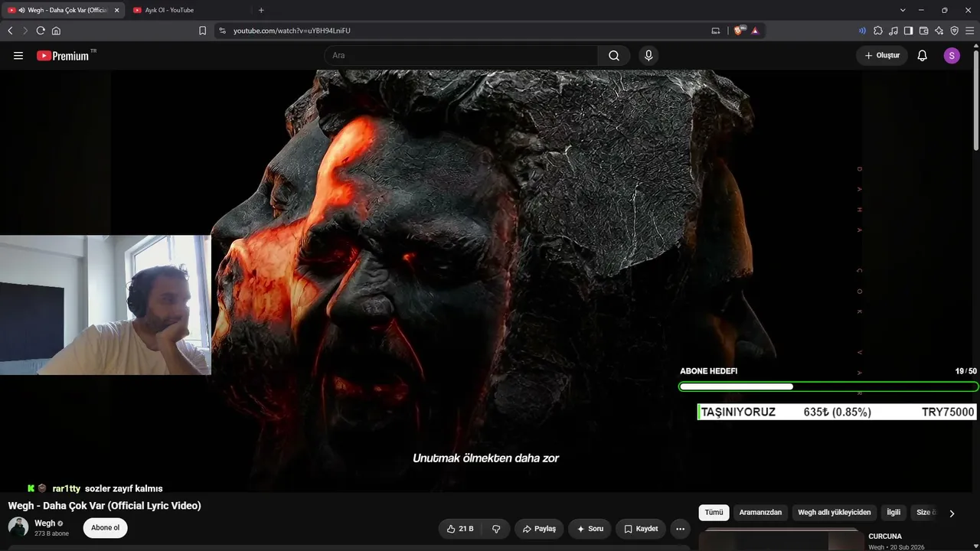Open the Brave Rewards triangle icon
The height and width of the screenshot is (551, 980).
click(x=755, y=31)
